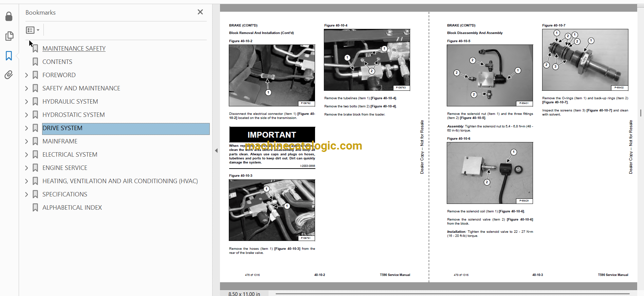Image resolution: width=644 pixels, height=296 pixels.
Task: Click the bookmark icon beside ELECTRICAL SYSTEM
Action: (x=35, y=155)
